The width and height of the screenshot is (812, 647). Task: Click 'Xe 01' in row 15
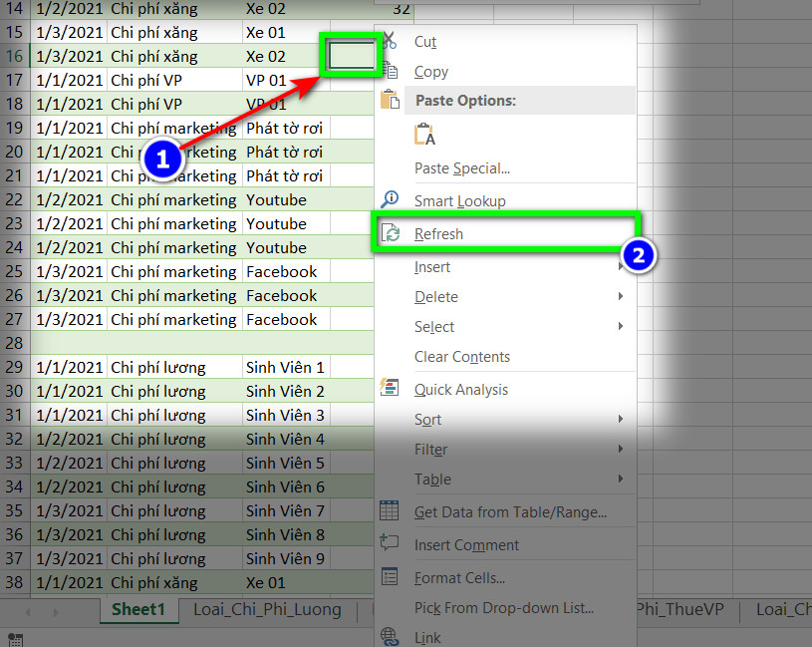(265, 33)
